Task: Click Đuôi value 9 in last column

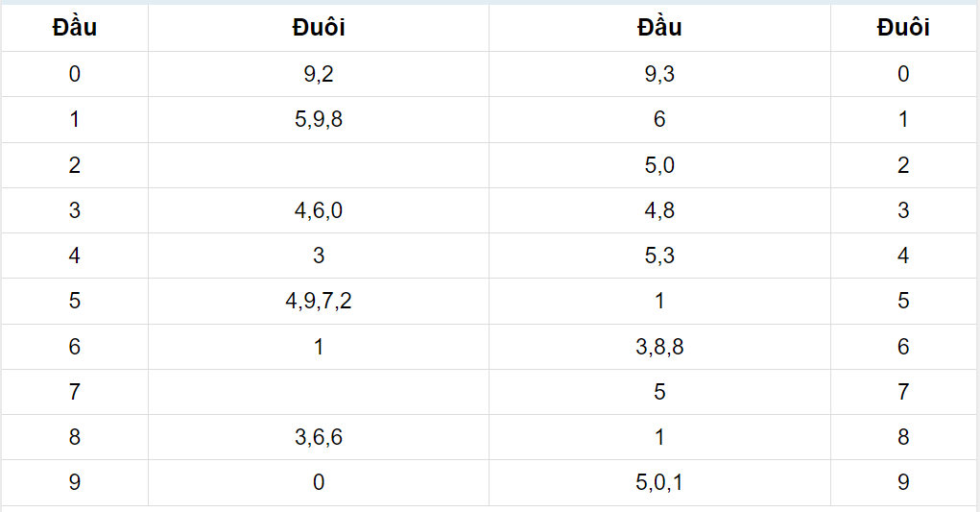Action: [903, 482]
